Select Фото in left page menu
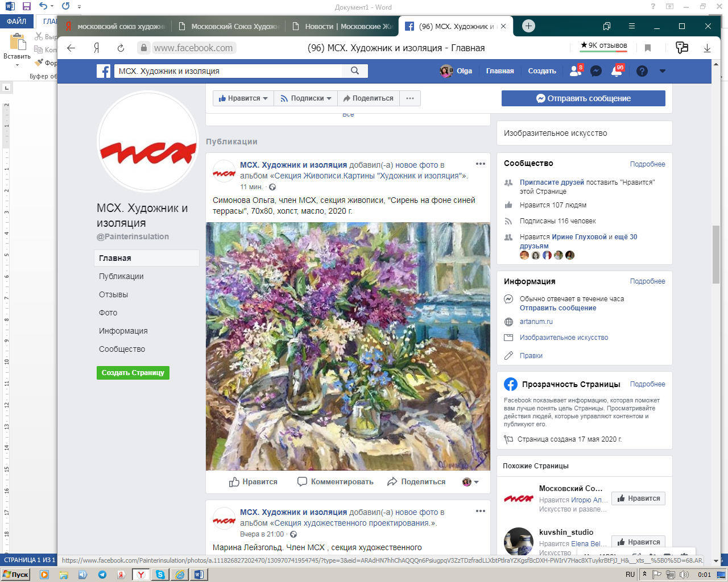This screenshot has width=728, height=582. click(108, 313)
